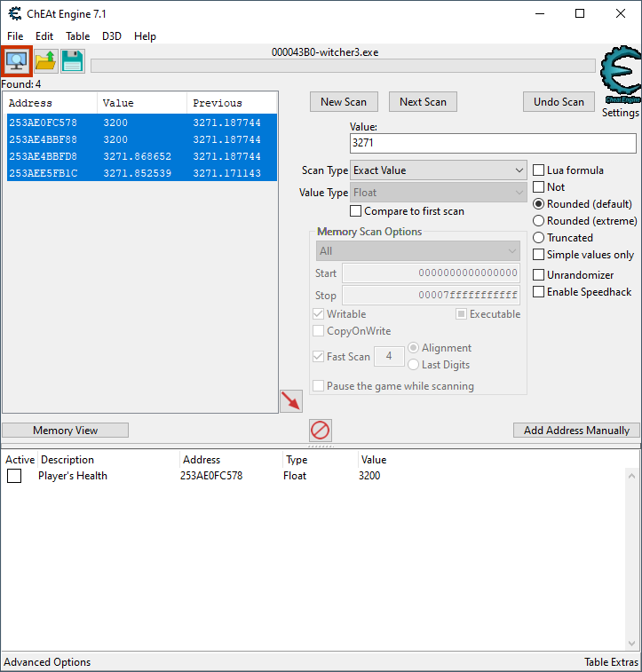Image resolution: width=642 pixels, height=672 pixels.
Task: Click the Memory View button
Action: (x=66, y=431)
